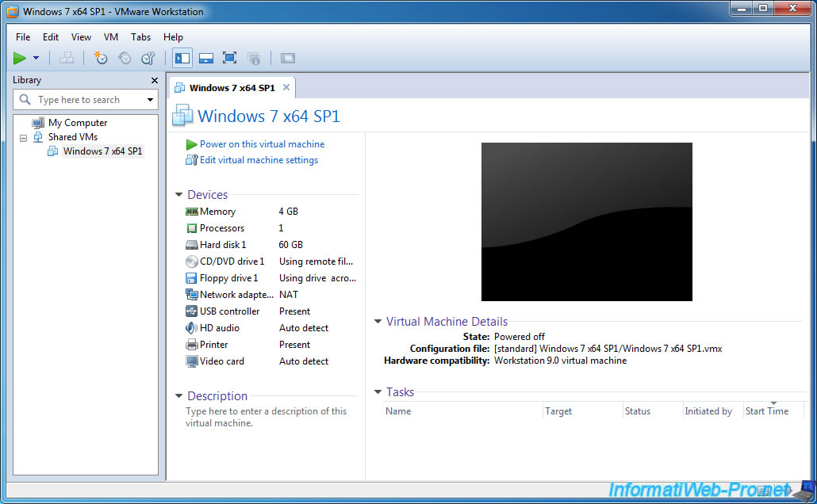Click the configuration file path text
The width and height of the screenshot is (817, 504).
pyautogui.click(x=608, y=349)
